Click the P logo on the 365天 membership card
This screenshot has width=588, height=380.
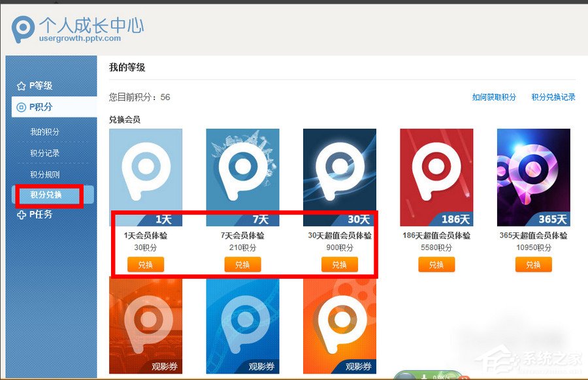click(533, 168)
